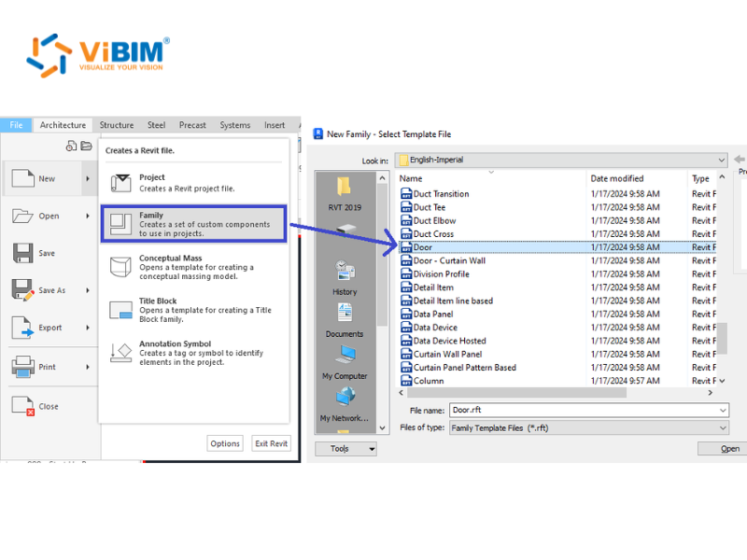
Task: Click the Annotation Symbol icon
Action: tap(120, 353)
